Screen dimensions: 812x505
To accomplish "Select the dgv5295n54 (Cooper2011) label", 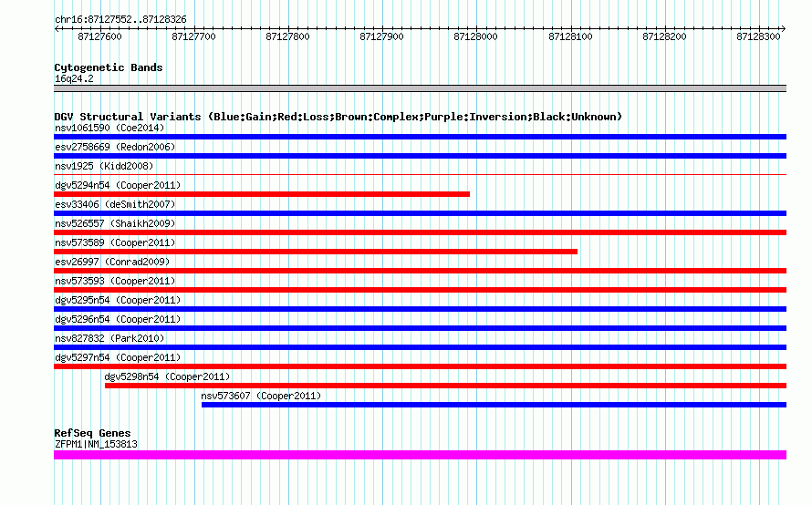I will (118, 300).
